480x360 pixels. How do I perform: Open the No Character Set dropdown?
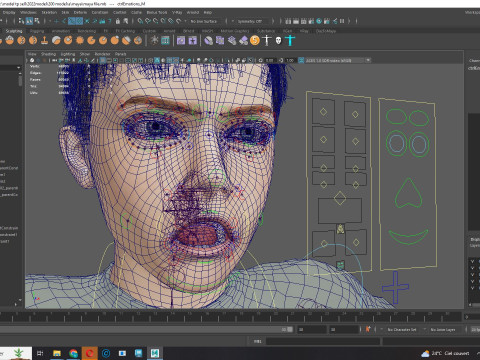pos(402,329)
